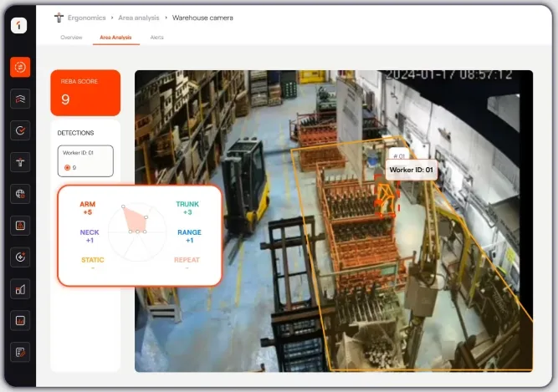558x392 pixels.
Task: Click the worker skeleton overlay on video
Action: [x=386, y=199]
